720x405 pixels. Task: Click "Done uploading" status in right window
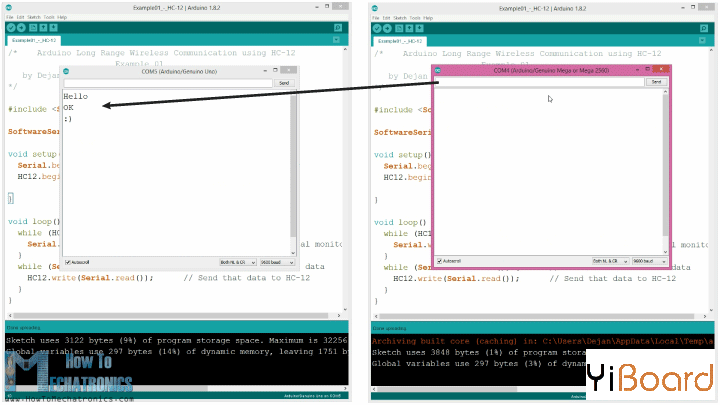click(x=389, y=328)
